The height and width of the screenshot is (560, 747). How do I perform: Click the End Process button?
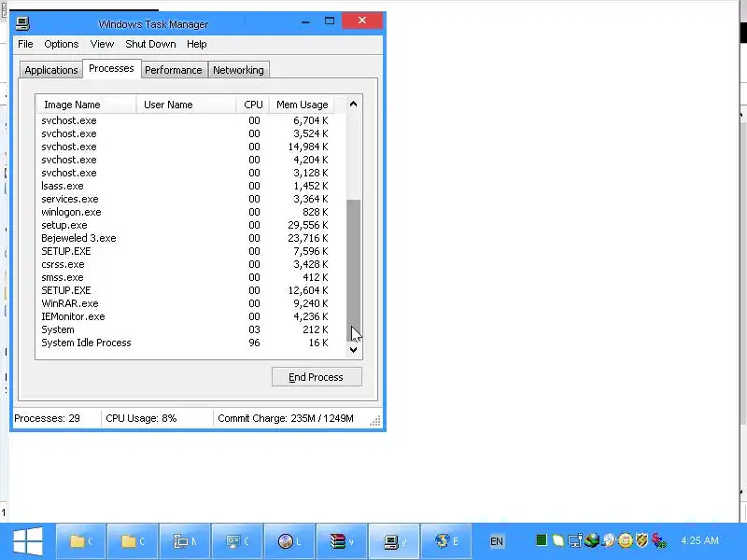317,377
